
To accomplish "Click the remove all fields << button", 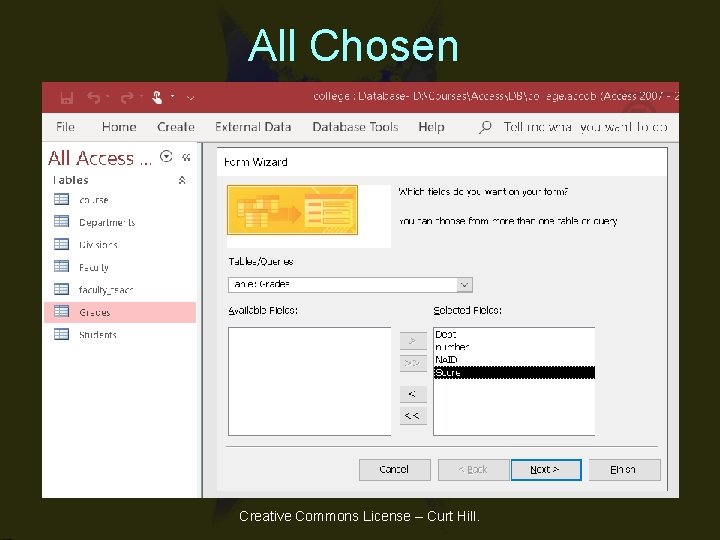I will [x=413, y=416].
